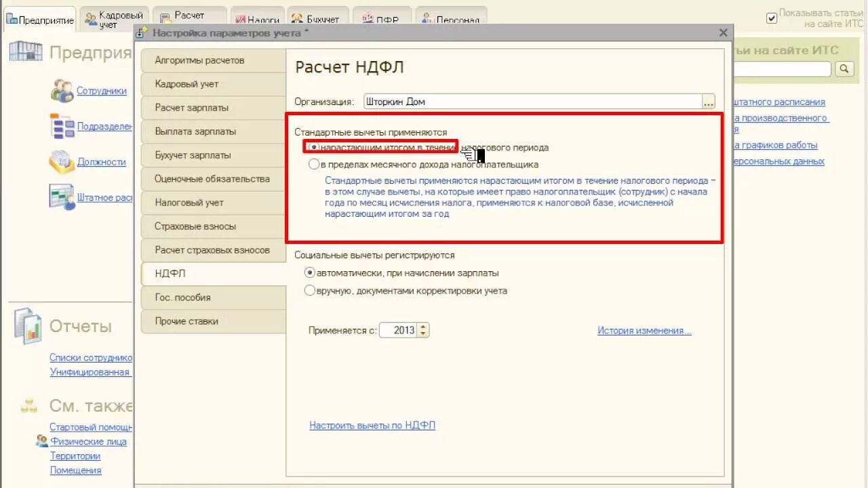The width and height of the screenshot is (868, 488).
Task: Click the Отчеты section icon
Action: coord(28,326)
